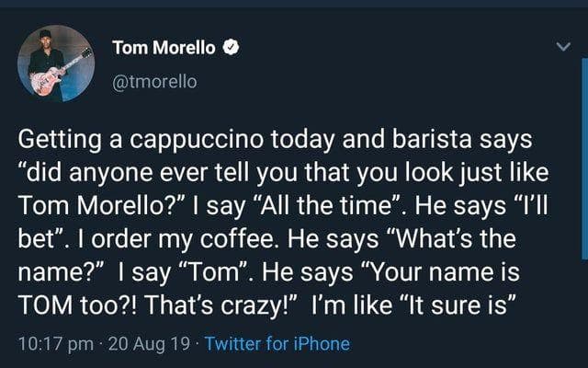Select the "20 Aug 19" date

[x=149, y=344]
